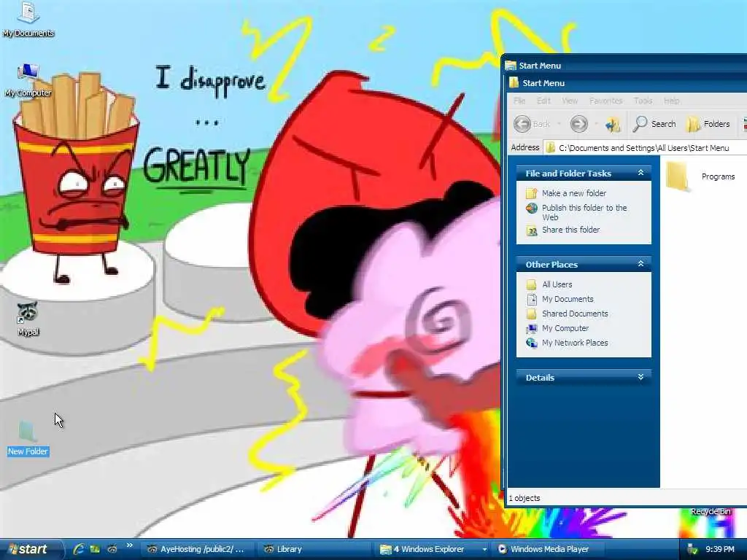
Task: Click the front Start Menu window title bar
Action: [627, 83]
